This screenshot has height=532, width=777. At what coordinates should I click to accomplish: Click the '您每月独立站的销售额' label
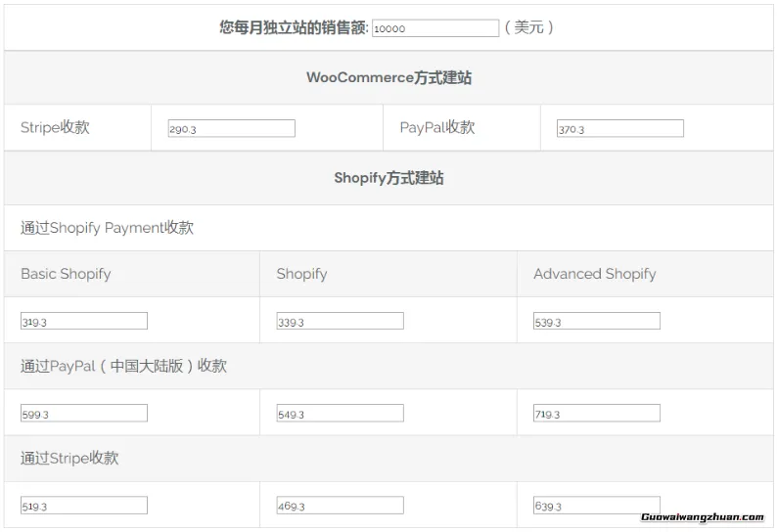pos(294,27)
